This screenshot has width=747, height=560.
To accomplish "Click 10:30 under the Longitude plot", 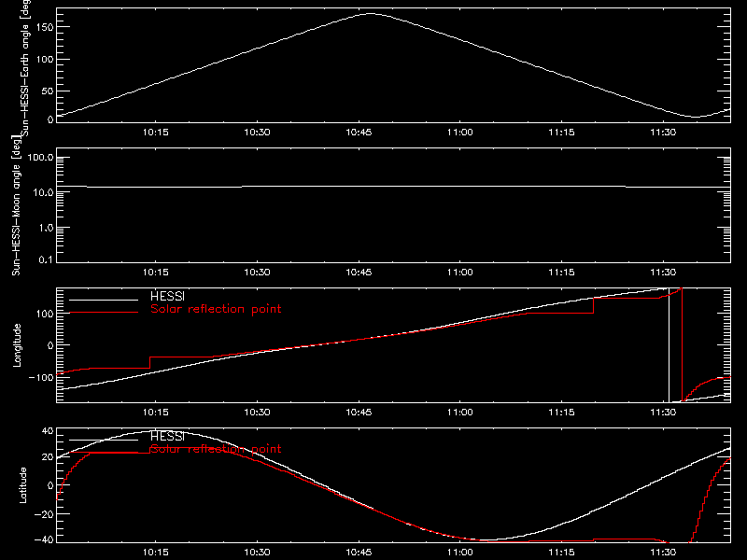I will [258, 413].
